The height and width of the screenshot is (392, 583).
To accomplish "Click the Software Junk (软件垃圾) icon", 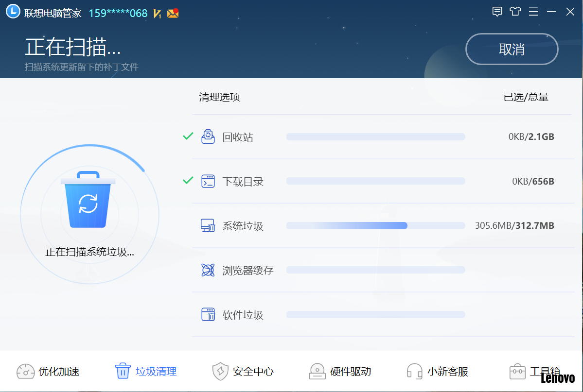I will point(208,314).
